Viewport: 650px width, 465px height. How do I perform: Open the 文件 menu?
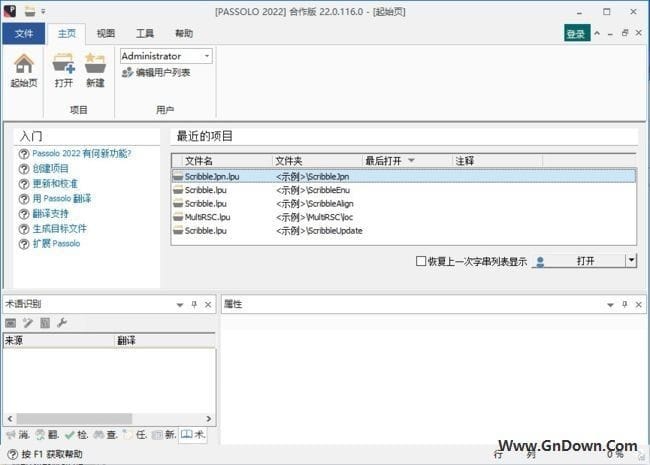tap(24, 34)
